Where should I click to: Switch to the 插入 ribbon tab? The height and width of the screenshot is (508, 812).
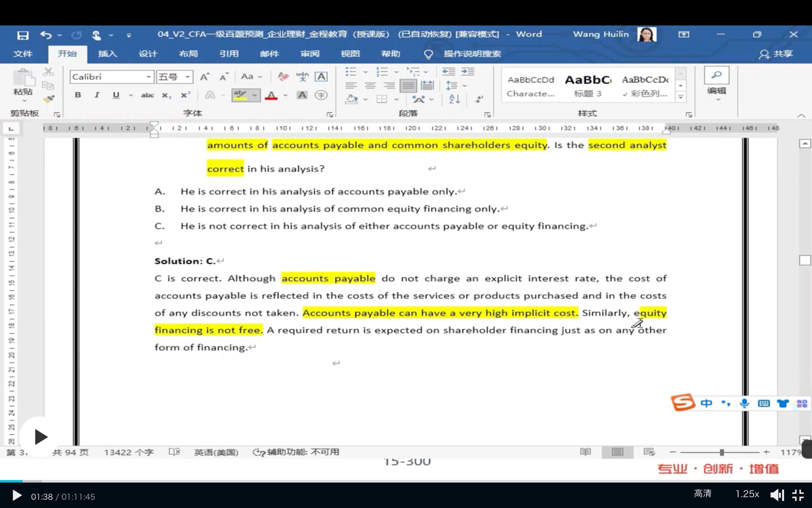(x=107, y=54)
